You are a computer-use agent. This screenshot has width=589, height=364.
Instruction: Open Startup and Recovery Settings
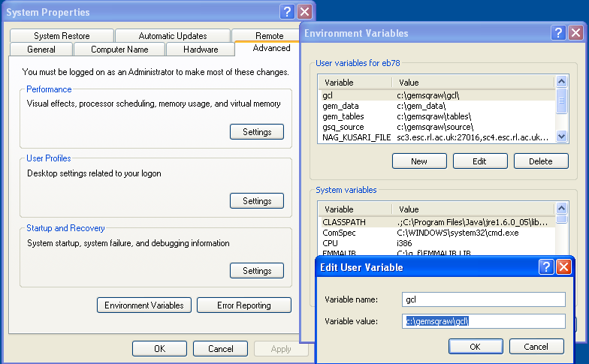pyautogui.click(x=257, y=271)
